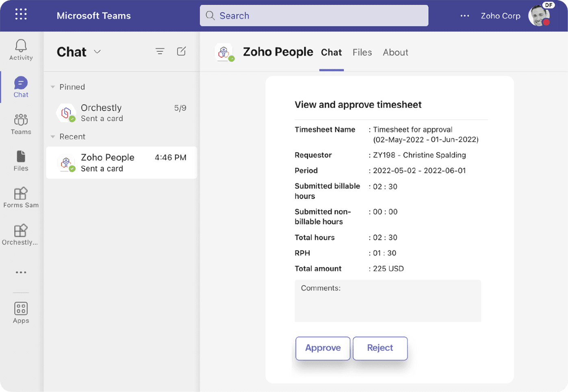Reject the timesheet
The width and height of the screenshot is (568, 392).
pyautogui.click(x=380, y=348)
